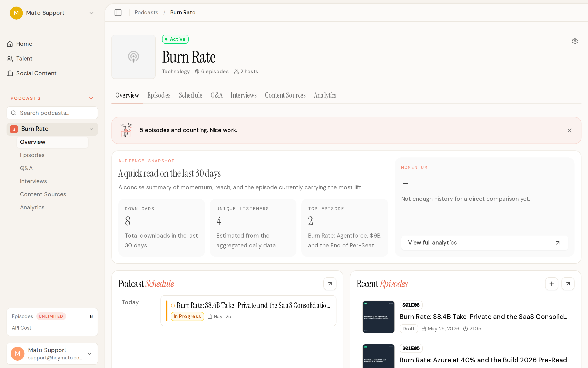Click the UNLIMITED episodes badge

[x=51, y=316]
